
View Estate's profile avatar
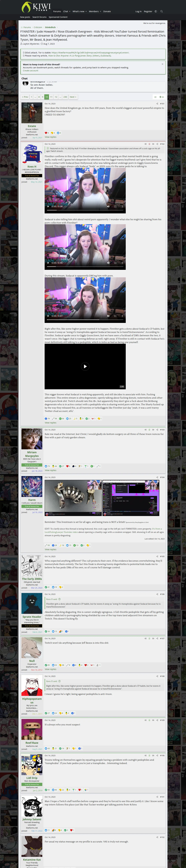(32, 113)
